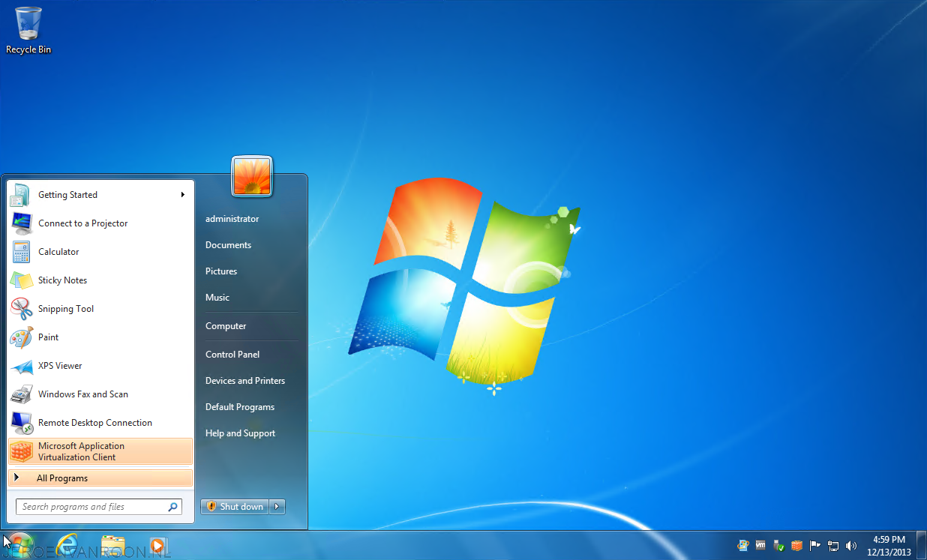Open Help and Support
The image size is (927, 560).
point(240,433)
